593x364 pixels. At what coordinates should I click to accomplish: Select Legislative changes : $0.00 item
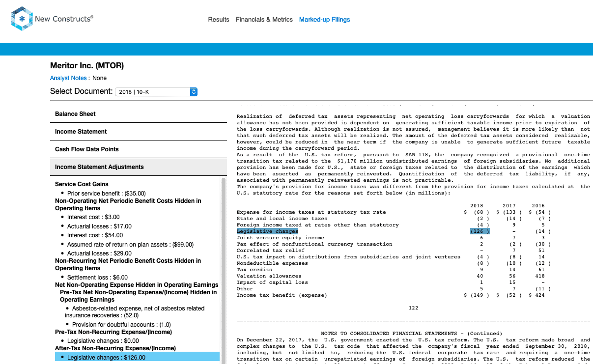click(x=103, y=341)
